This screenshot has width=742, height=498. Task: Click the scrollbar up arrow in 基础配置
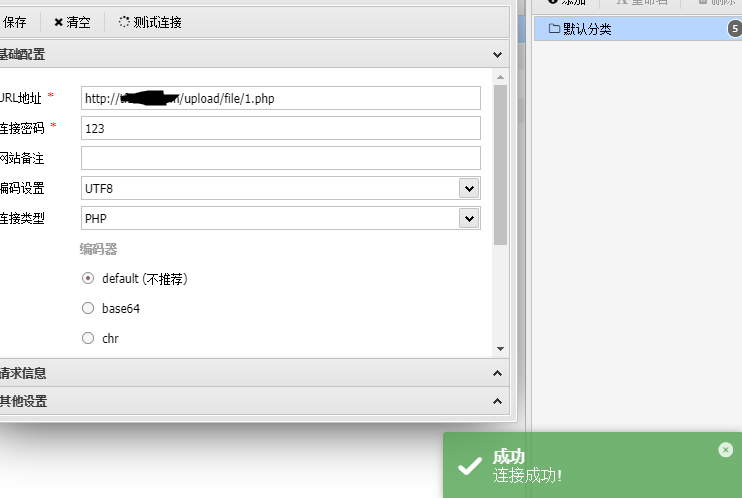[500, 77]
